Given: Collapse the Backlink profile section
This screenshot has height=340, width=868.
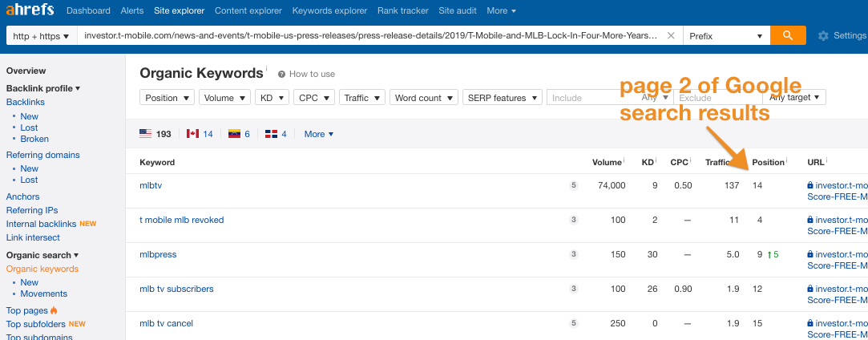Looking at the screenshot, I should pos(43,88).
